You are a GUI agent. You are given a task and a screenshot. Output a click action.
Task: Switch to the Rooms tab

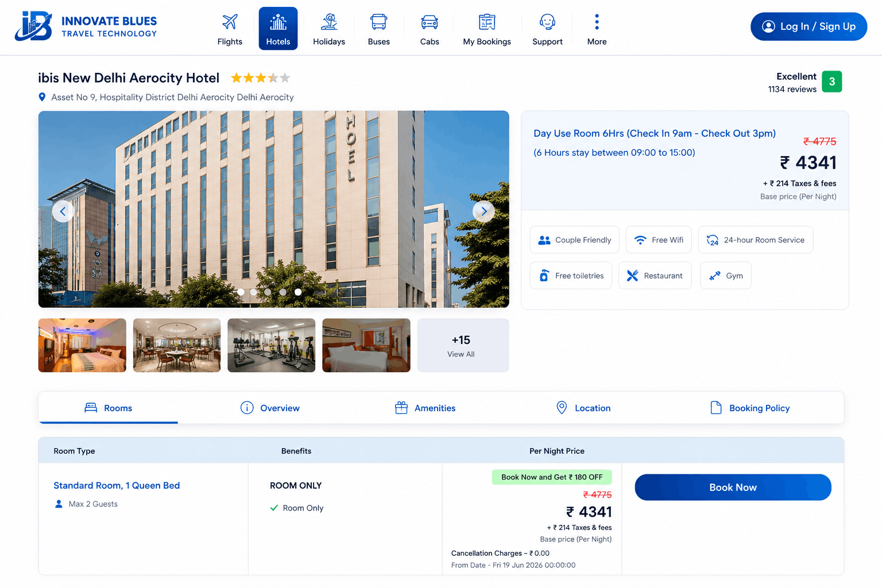109,408
